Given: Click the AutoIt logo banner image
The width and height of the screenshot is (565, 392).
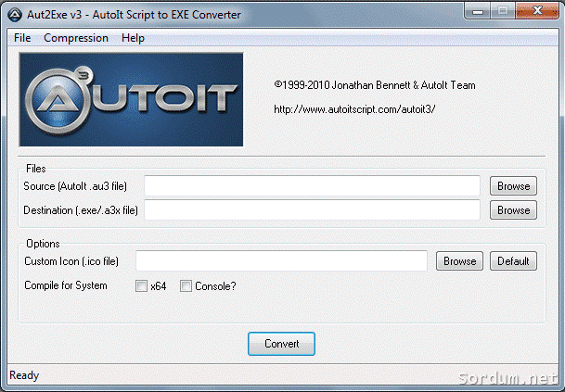Looking at the screenshot, I should [131, 100].
